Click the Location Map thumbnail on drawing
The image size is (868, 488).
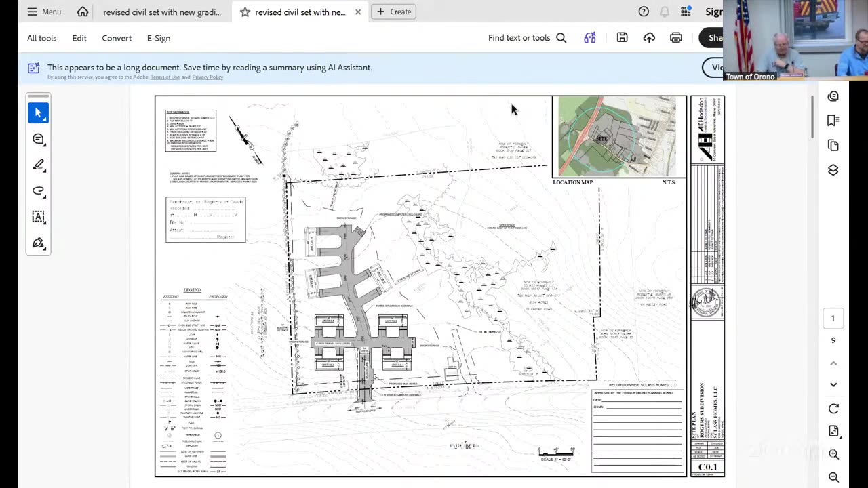617,136
